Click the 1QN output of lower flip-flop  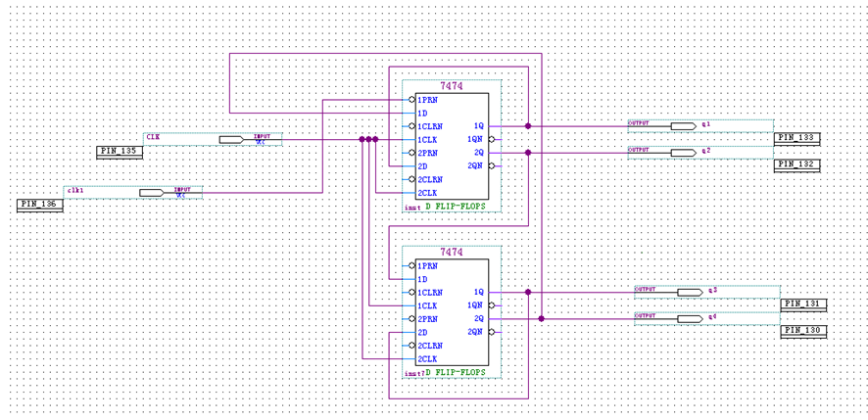coord(475,305)
